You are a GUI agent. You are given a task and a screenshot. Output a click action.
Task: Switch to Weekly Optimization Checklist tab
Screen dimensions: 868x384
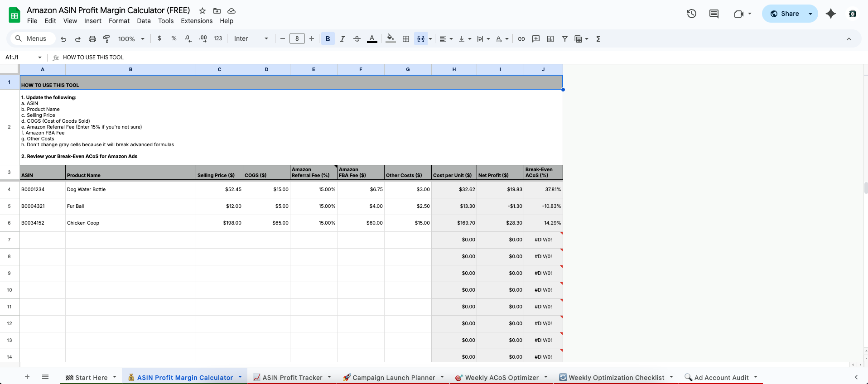(x=616, y=378)
